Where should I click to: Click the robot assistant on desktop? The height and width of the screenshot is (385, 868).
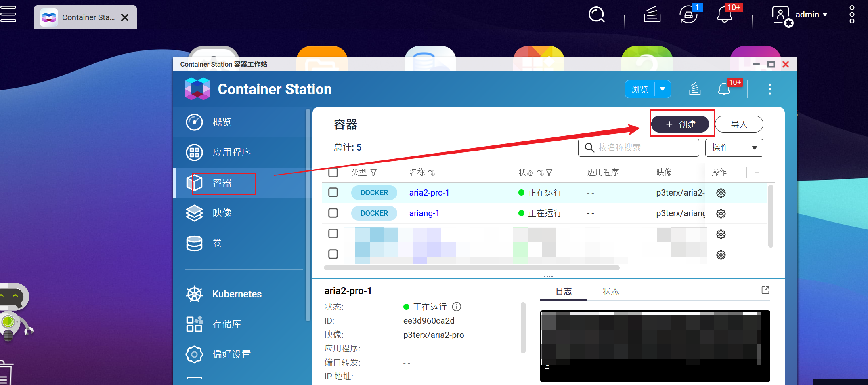15,312
